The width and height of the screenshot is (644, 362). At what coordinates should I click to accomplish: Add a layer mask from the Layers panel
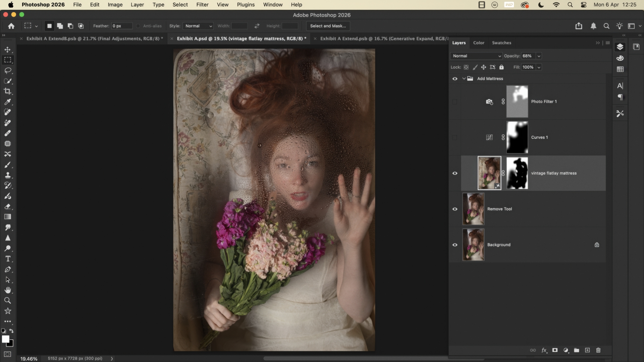click(555, 350)
